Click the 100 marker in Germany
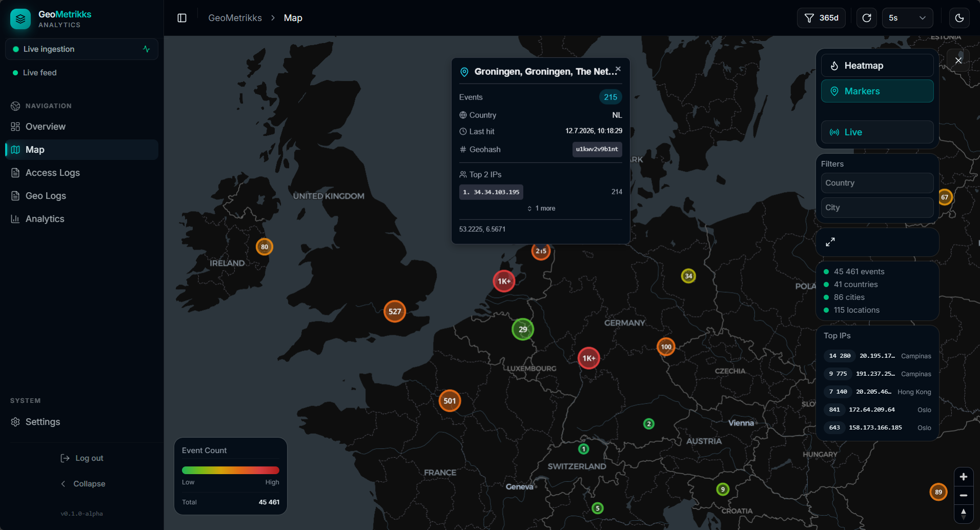980x530 pixels. click(666, 347)
